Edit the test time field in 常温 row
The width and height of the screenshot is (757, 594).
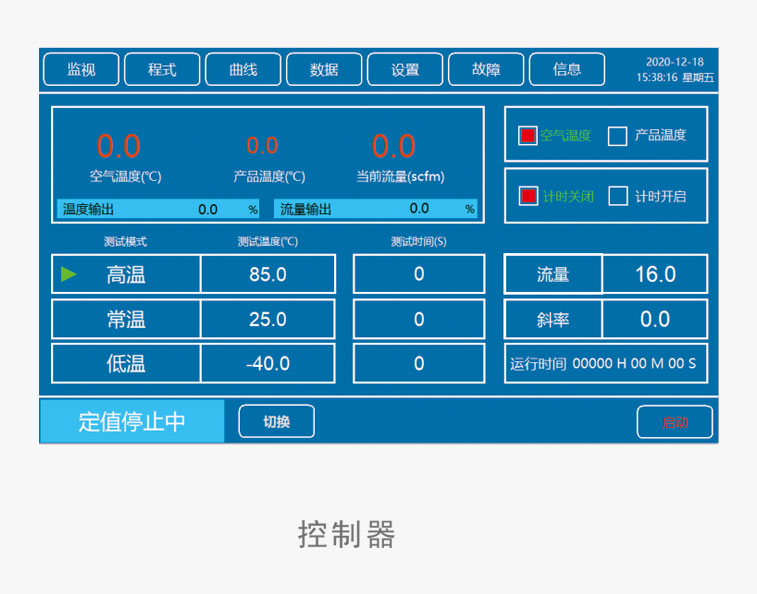[x=419, y=319]
